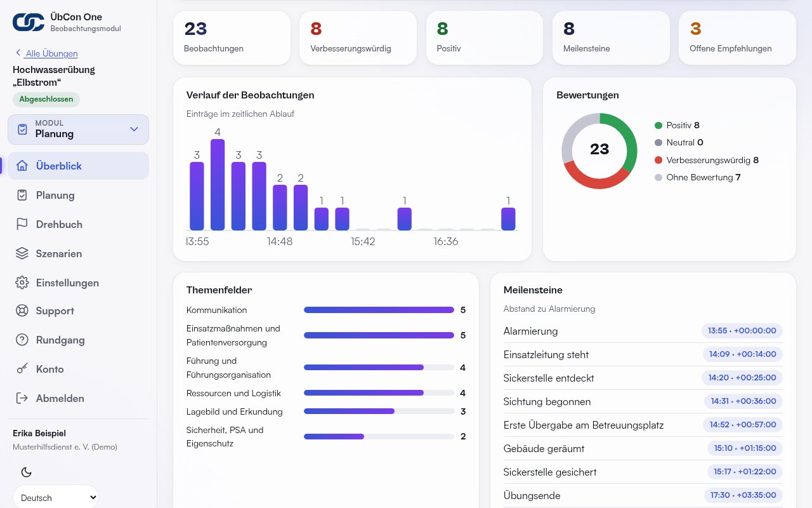Image resolution: width=812 pixels, height=508 pixels.
Task: Click the lifebuoy Support icon
Action: point(22,311)
